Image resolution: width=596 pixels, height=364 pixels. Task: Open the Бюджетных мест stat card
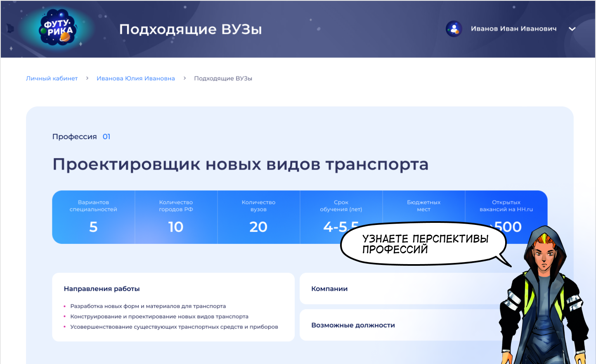pos(423,206)
